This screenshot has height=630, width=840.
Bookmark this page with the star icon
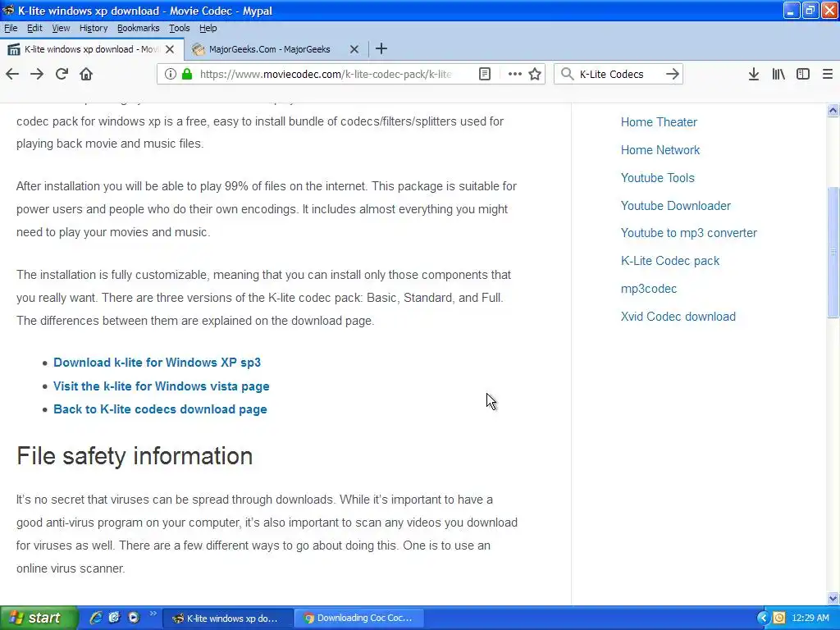coord(535,74)
